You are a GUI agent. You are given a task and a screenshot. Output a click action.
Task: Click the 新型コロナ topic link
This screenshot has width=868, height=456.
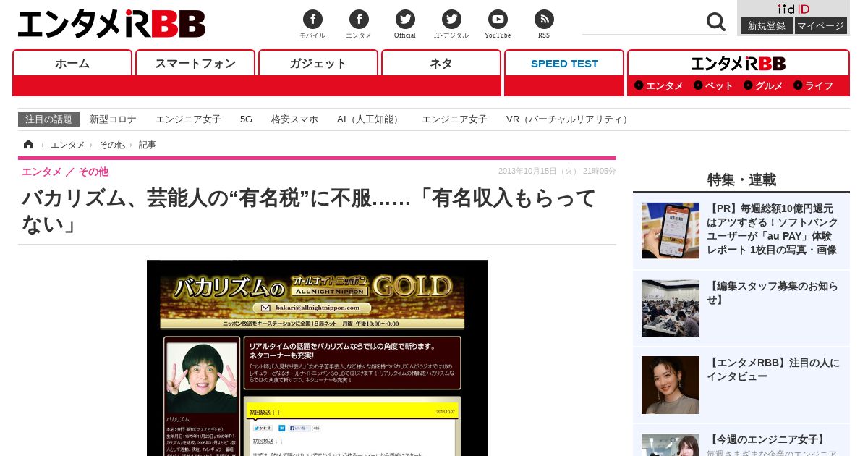coord(113,119)
